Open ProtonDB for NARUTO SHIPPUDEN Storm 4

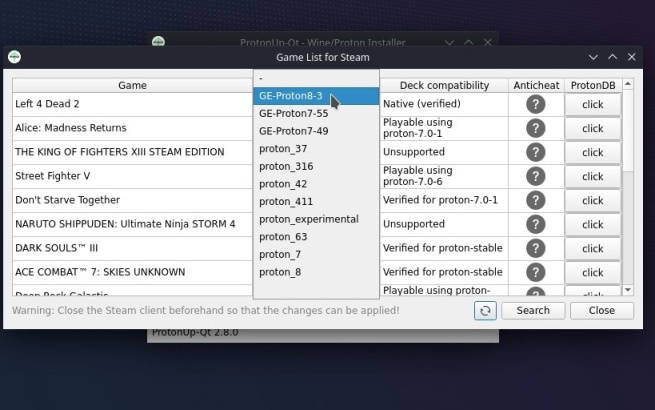(593, 224)
